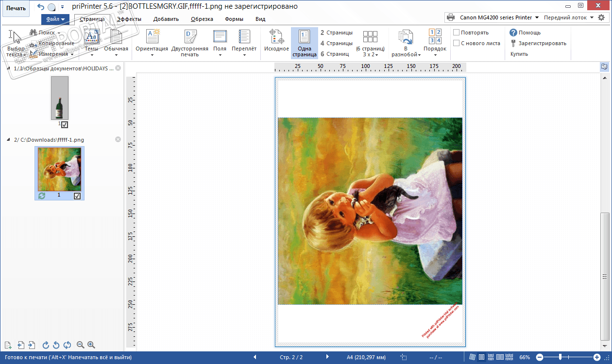This screenshot has width=612, height=364.
Task: Open the Ориентация dropdown
Action: pos(152,43)
